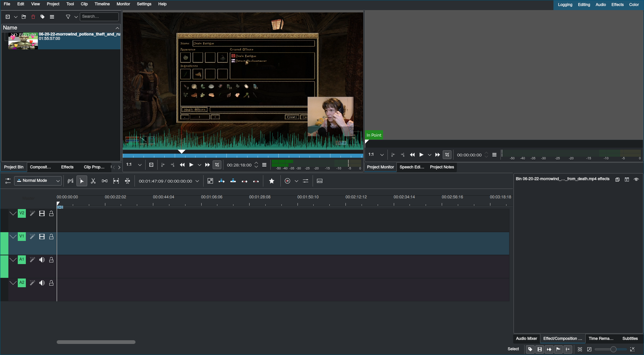Viewport: 644px width, 355px height.
Task: Click the zone crop icon in Project Monitor
Action: pos(447,155)
